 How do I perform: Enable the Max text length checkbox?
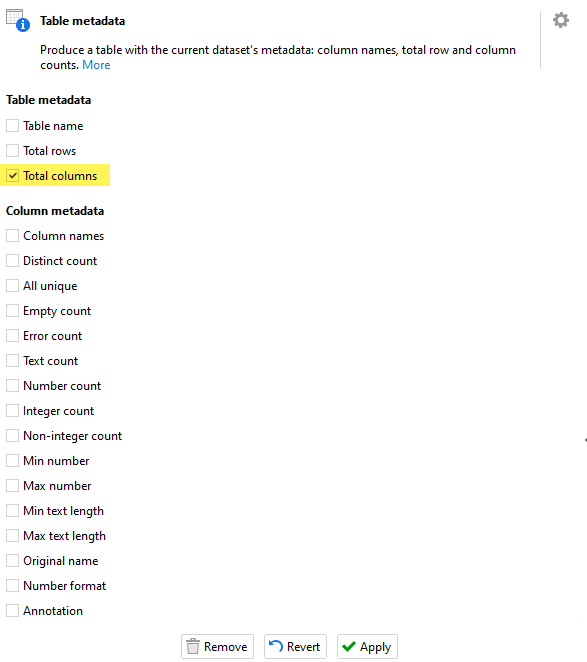[x=12, y=535]
